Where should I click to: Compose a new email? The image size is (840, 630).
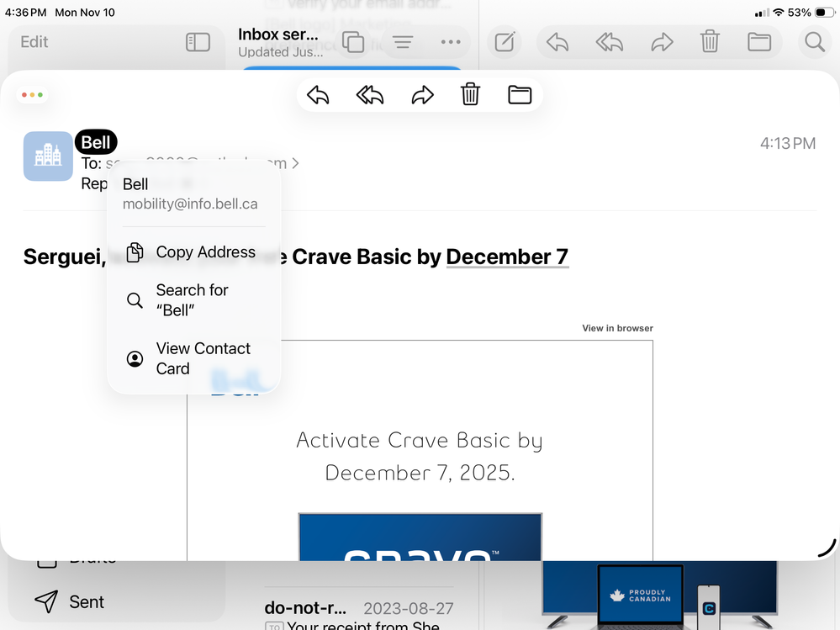pos(505,42)
